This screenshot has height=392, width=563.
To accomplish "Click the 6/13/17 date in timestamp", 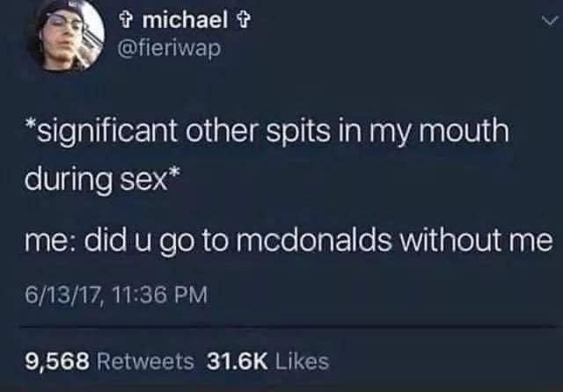I will point(62,295).
